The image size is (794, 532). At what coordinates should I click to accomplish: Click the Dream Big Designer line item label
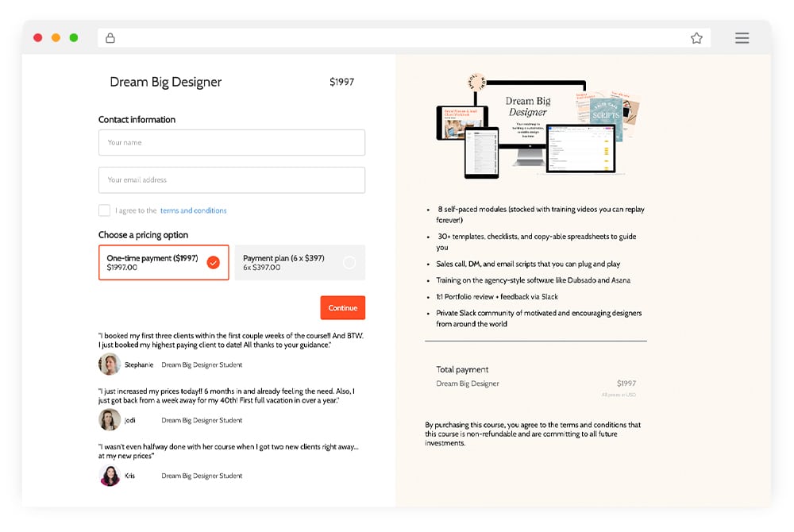pyautogui.click(x=468, y=384)
